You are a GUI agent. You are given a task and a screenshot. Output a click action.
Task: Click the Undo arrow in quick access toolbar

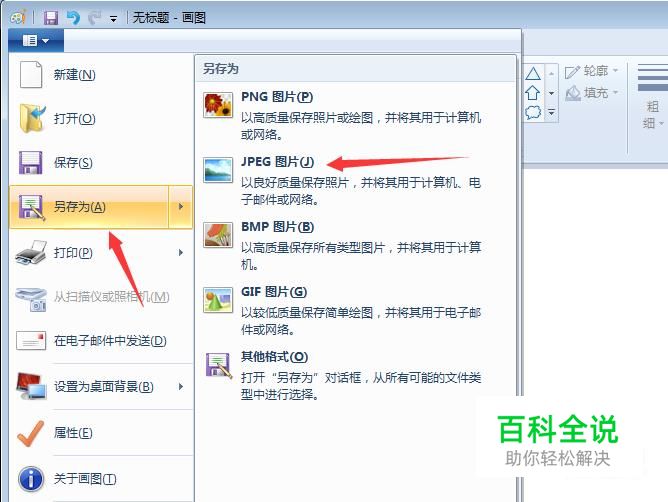(73, 17)
